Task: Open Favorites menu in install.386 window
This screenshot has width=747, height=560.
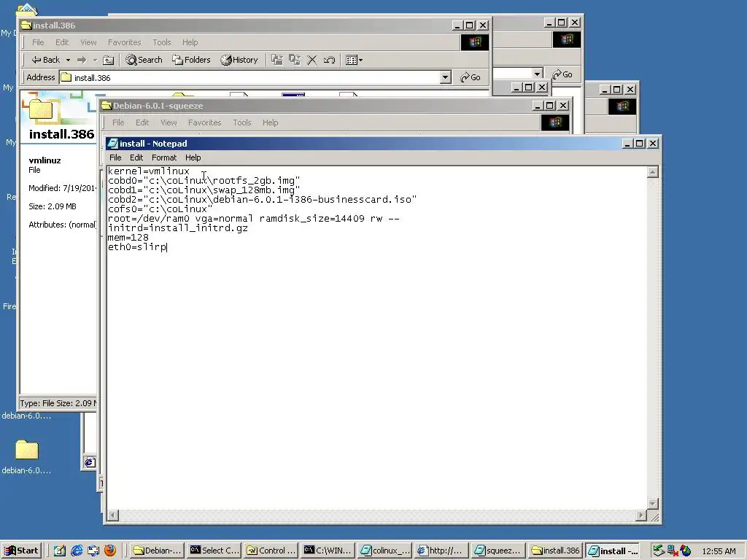Action: tap(124, 42)
